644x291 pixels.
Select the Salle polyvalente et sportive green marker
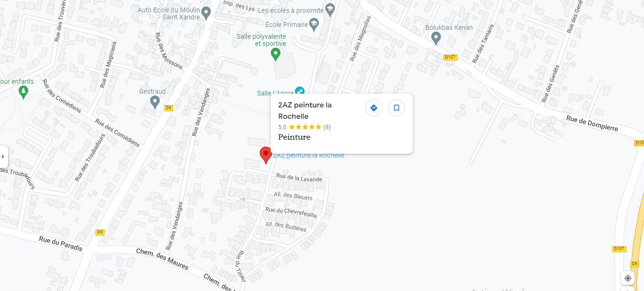click(275, 55)
